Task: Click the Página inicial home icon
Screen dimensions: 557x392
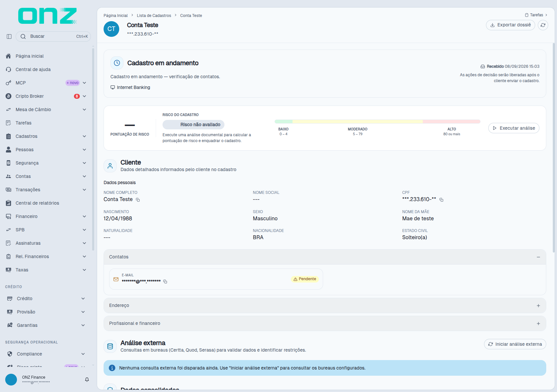Action: point(8,56)
